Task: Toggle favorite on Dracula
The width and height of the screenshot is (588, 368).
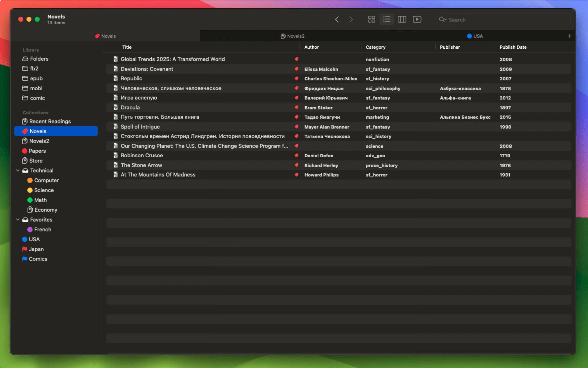Action: pyautogui.click(x=297, y=107)
